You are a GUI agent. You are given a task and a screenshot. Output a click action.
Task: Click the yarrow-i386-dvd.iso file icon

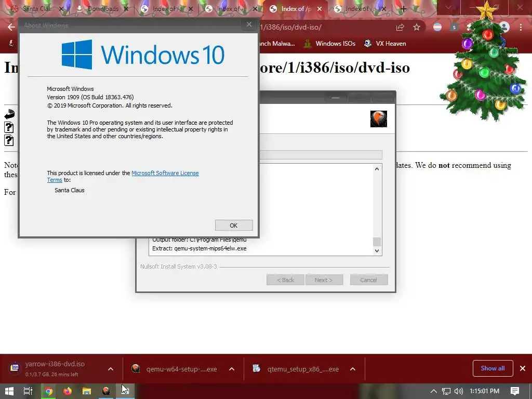(15, 367)
